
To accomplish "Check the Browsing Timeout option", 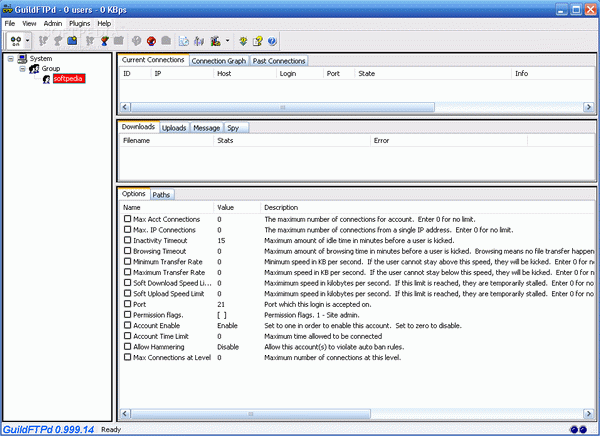I will pyautogui.click(x=127, y=251).
